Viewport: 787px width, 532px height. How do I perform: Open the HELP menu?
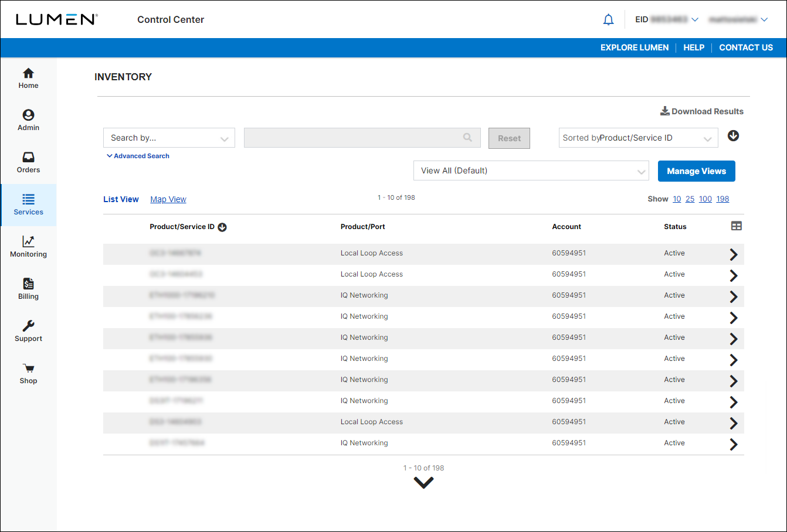tap(694, 47)
